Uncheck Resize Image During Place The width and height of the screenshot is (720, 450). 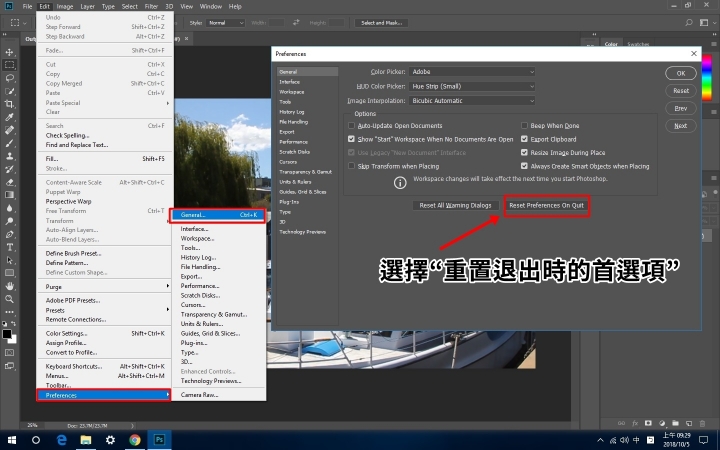(x=524, y=152)
